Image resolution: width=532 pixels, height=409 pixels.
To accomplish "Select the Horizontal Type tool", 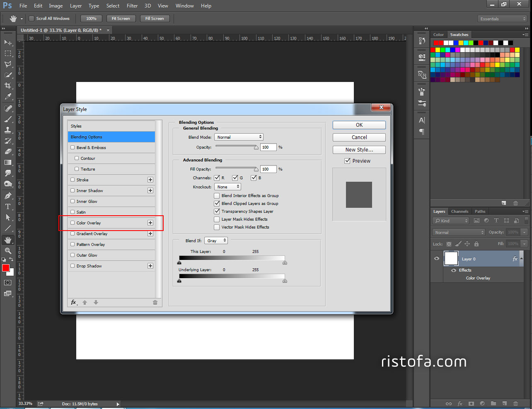I will click(x=8, y=206).
